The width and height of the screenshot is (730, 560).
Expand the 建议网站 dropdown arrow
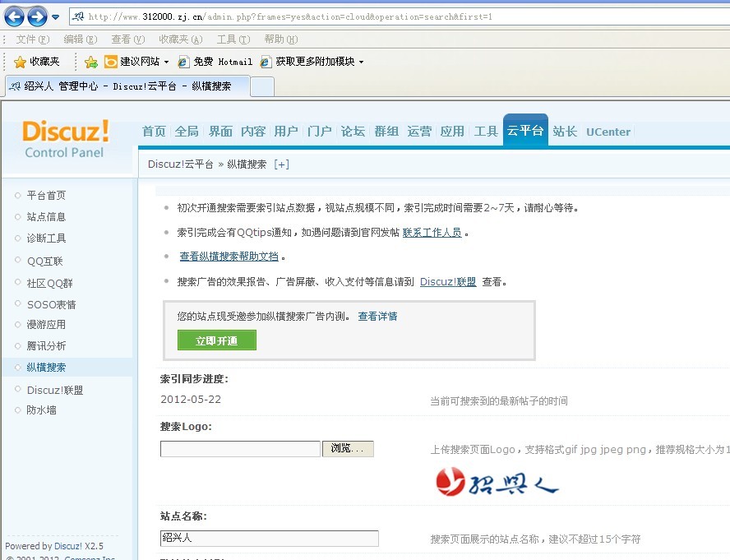(166, 62)
